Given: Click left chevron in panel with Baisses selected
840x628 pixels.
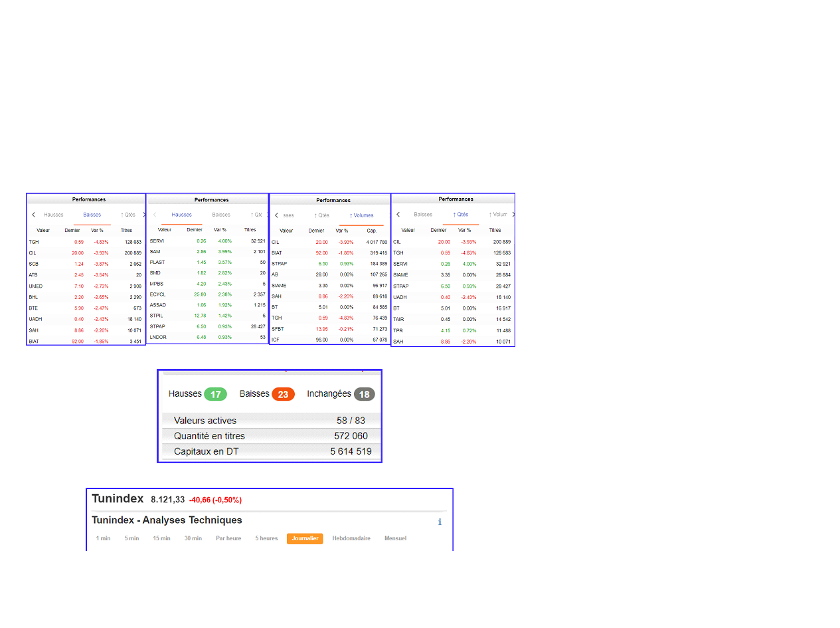Looking at the screenshot, I should coord(34,215).
